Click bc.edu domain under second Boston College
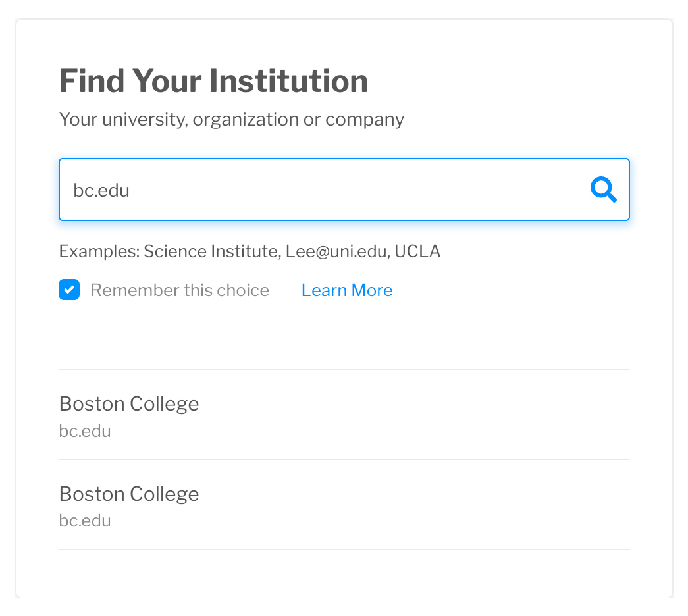This screenshot has width=688, height=616. coord(85,521)
